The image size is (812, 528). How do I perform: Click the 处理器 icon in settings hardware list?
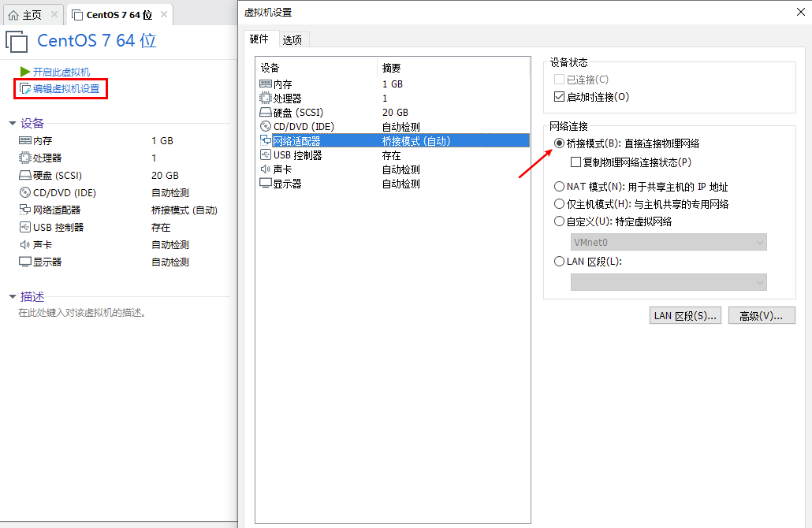point(265,98)
